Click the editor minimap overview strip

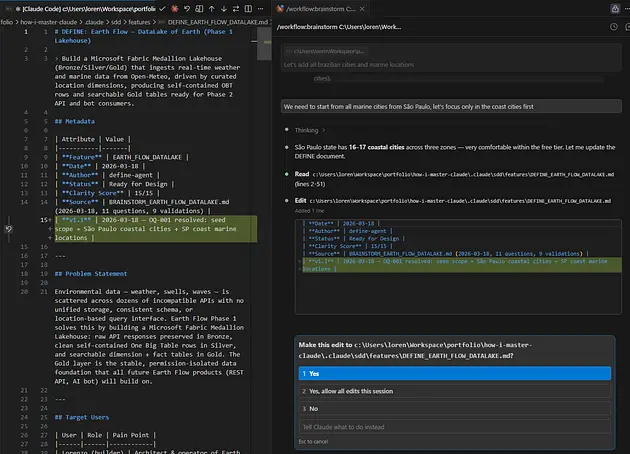click(x=264, y=43)
